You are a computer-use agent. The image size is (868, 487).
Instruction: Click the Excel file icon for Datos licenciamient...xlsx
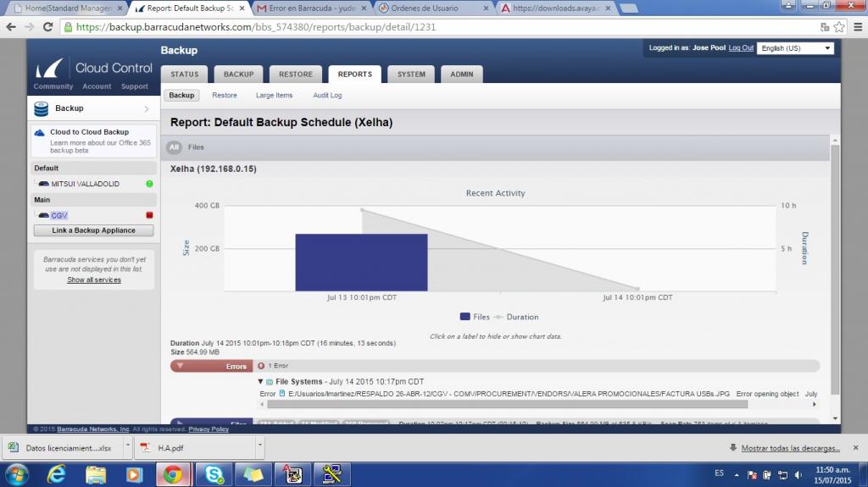(x=14, y=447)
